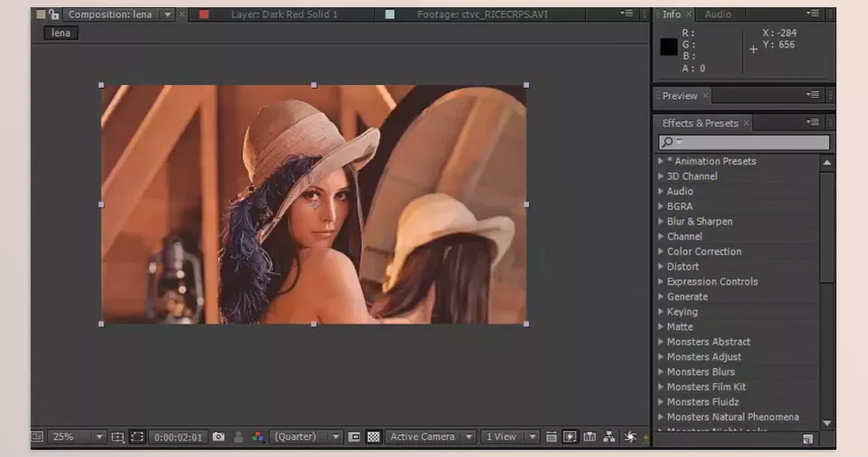Click the Create New Animation Preset icon
This screenshot has height=457, width=868.
(x=807, y=439)
